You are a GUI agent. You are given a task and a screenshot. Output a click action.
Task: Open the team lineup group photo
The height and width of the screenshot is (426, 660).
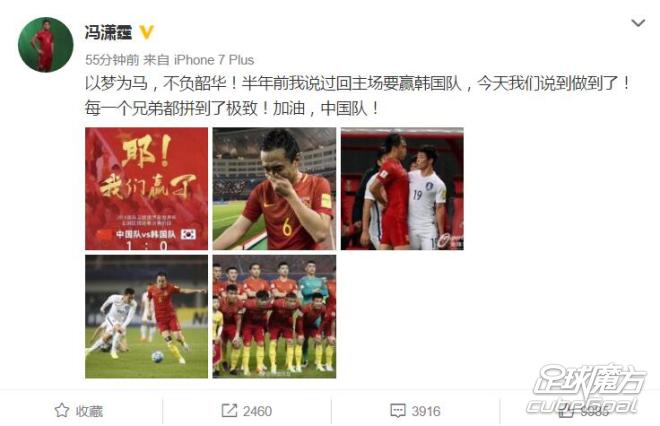coord(274,317)
